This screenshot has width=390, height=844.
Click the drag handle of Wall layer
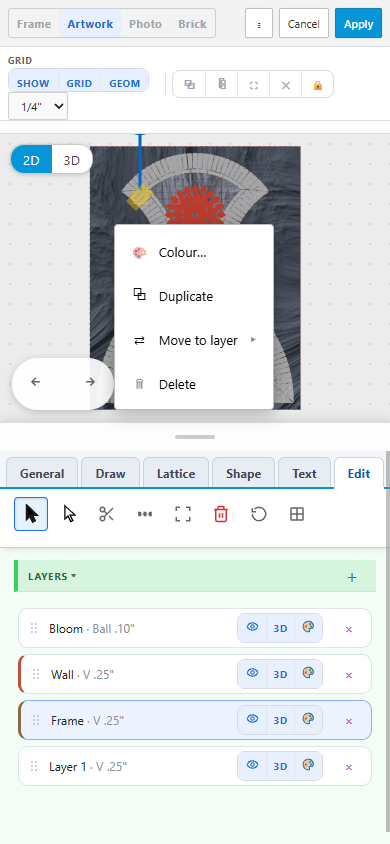[x=36, y=674]
